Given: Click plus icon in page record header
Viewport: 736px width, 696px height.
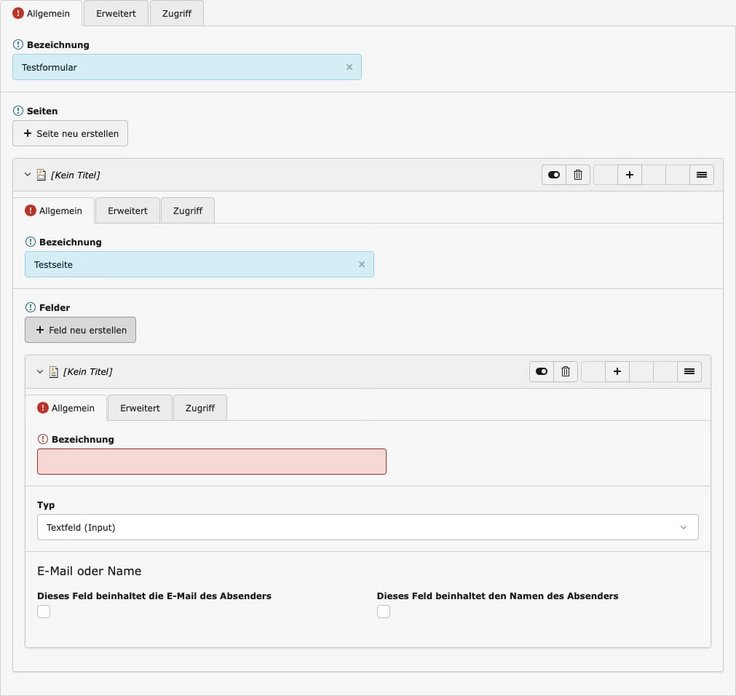Looking at the screenshot, I should [630, 175].
